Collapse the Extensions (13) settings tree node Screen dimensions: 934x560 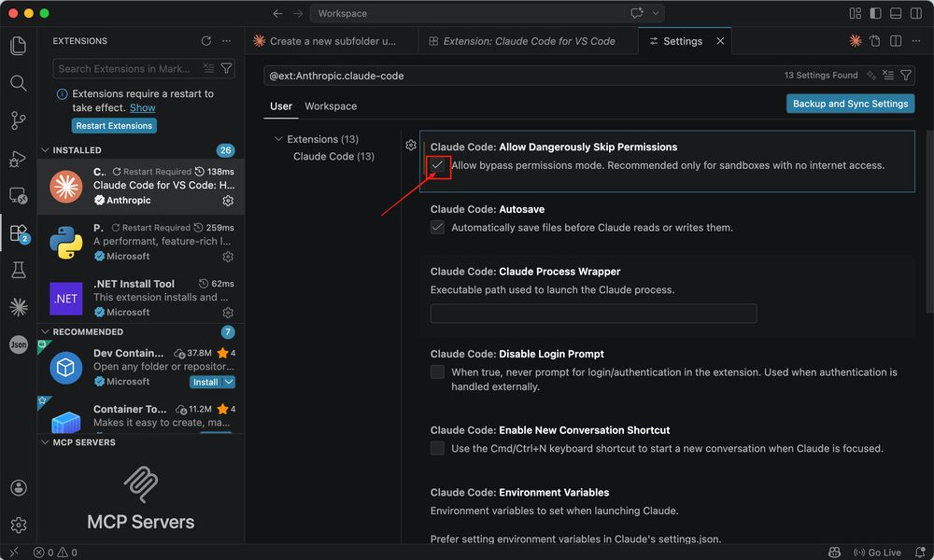[x=278, y=139]
